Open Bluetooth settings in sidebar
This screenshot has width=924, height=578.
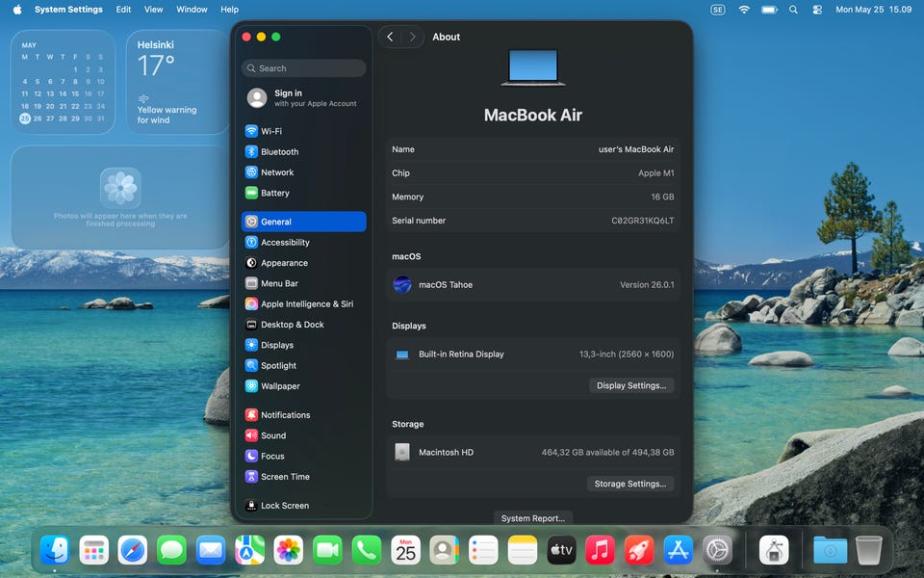[303, 151]
